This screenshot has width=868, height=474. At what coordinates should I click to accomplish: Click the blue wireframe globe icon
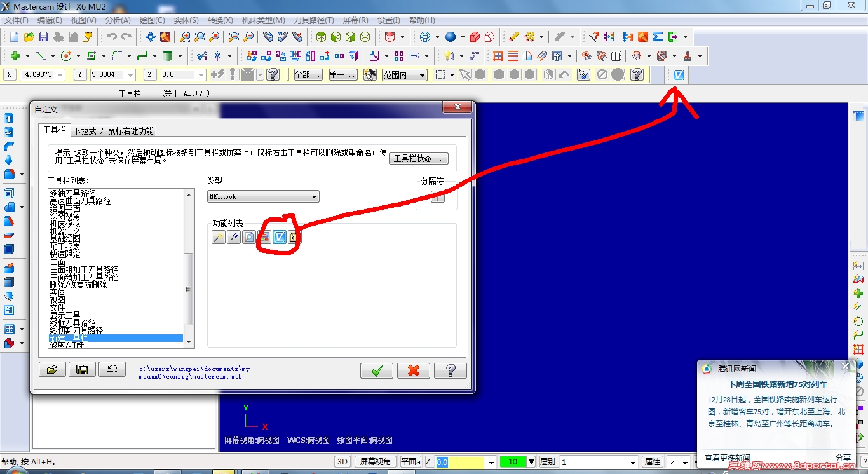pos(425,37)
